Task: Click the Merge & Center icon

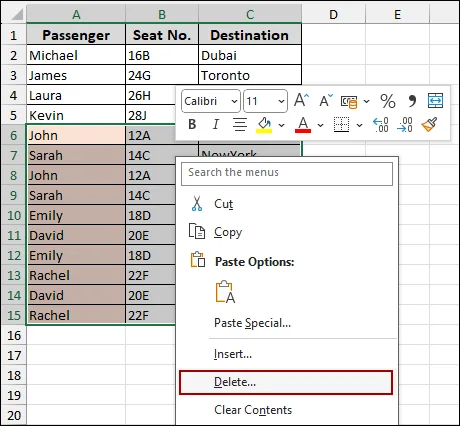Action: 435,101
